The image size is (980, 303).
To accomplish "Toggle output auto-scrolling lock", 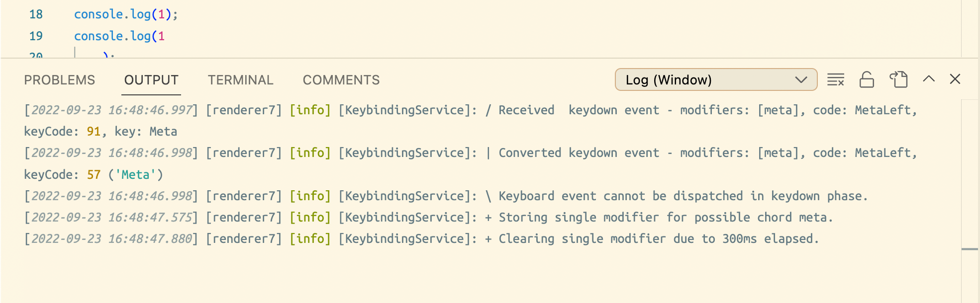I will (867, 79).
